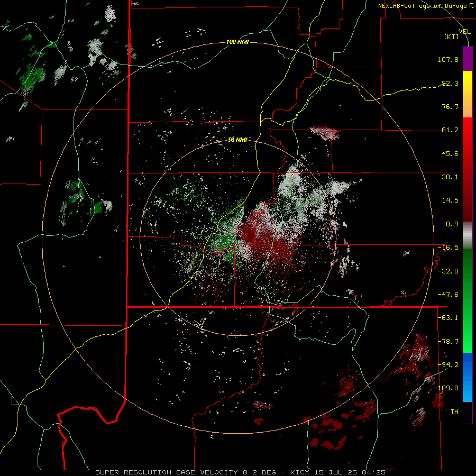Click the 100 NMI range ring label

237,42
